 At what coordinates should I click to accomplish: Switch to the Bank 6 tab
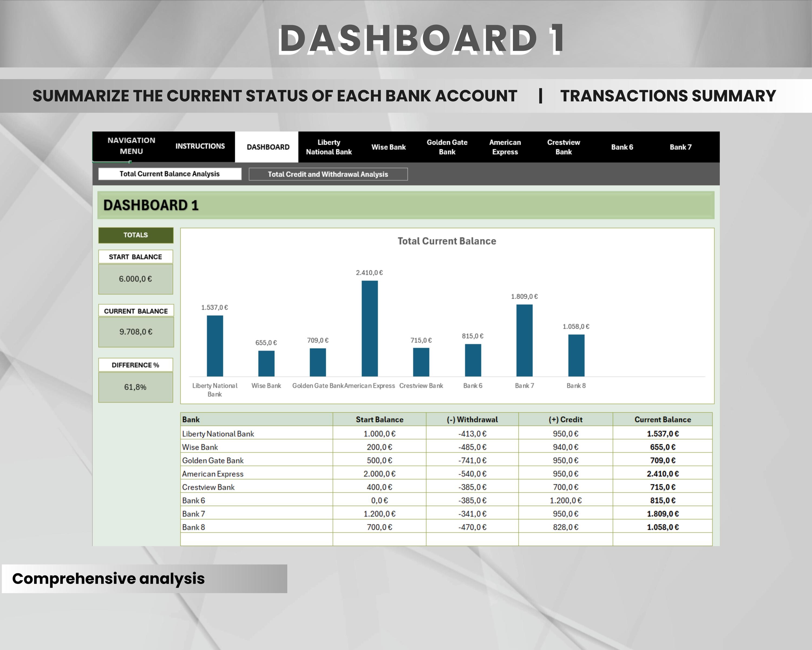(621, 147)
